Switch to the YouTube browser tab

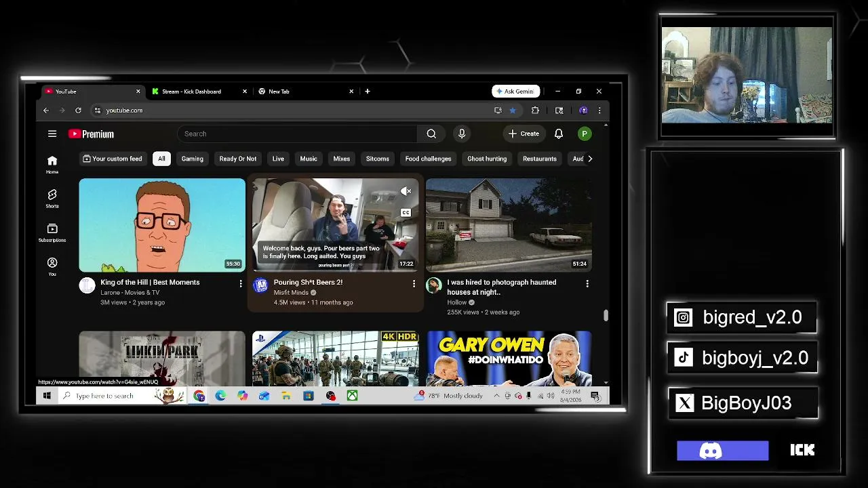91,91
